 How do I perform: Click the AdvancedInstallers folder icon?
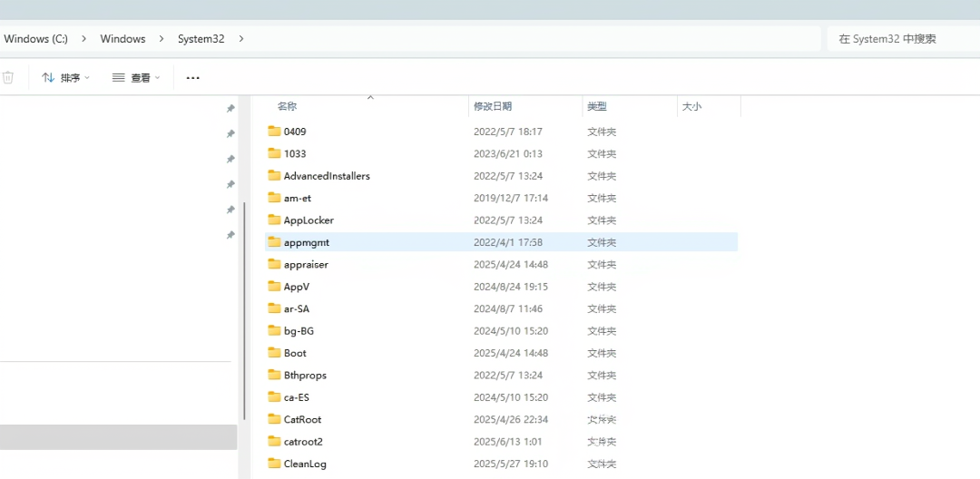[x=274, y=175]
